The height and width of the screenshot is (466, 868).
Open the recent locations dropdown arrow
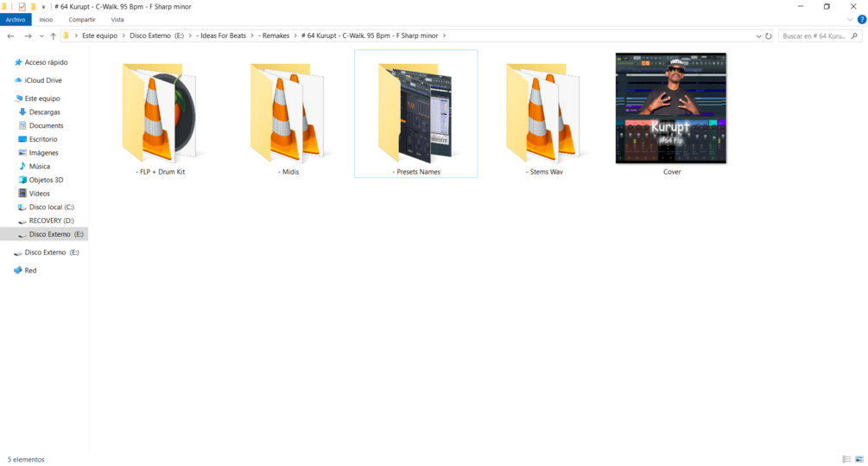pyautogui.click(x=41, y=36)
